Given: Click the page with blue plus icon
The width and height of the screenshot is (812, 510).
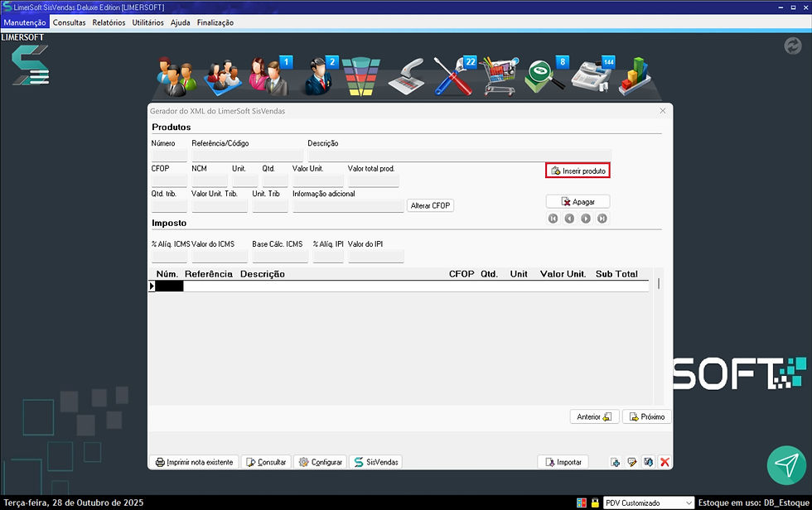Looking at the screenshot, I should [x=615, y=463].
